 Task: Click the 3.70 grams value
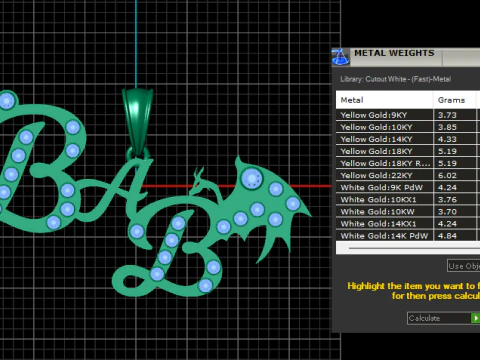[447, 212]
